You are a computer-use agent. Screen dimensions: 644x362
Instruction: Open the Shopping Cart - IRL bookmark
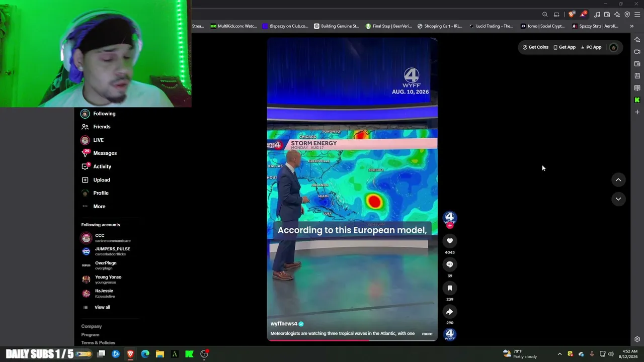click(440, 26)
